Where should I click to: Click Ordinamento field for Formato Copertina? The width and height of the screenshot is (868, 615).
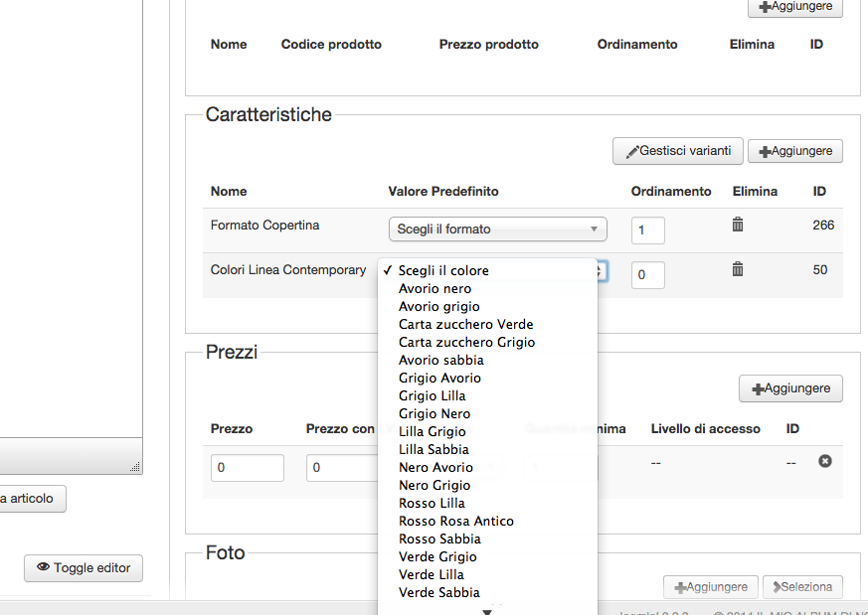[x=647, y=231]
